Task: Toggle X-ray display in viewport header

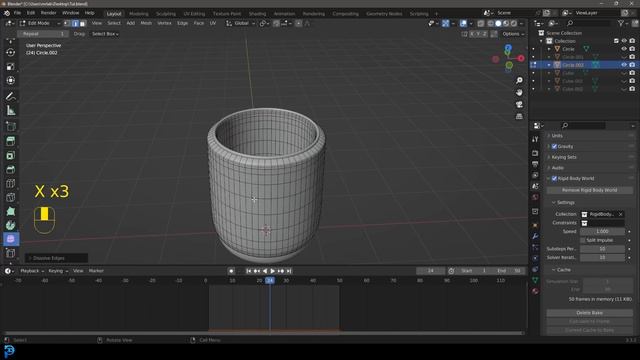Action: coord(480,23)
